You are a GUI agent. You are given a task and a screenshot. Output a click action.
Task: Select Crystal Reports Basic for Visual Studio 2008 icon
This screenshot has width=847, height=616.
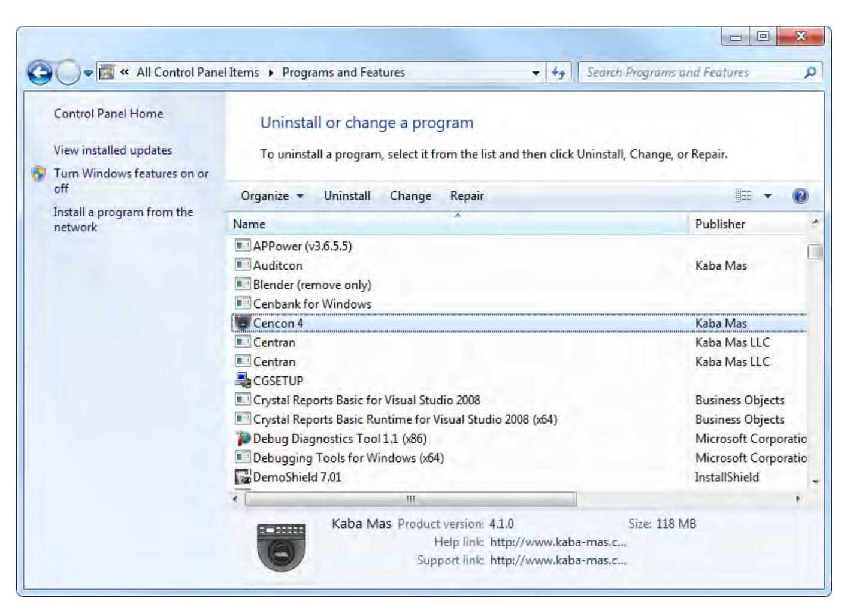242,400
